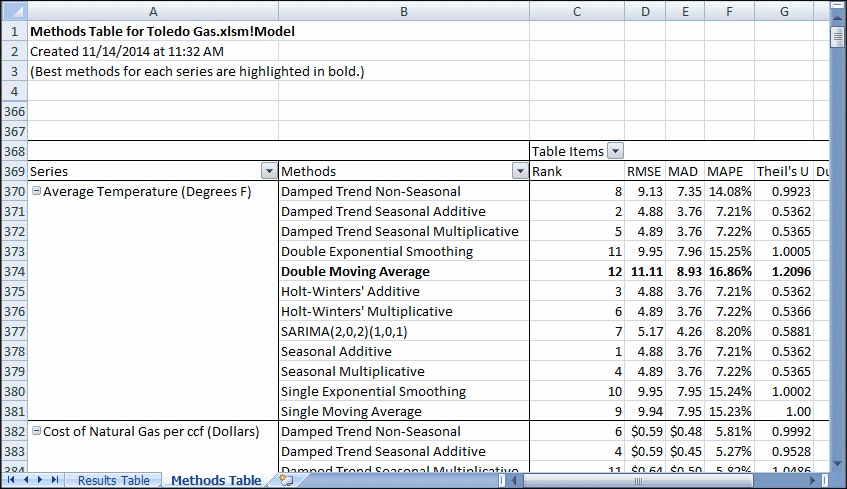Viewport: 847px width, 489px height.
Task: Select the bold 'Double Moving Average' cell
Action: [x=404, y=271]
